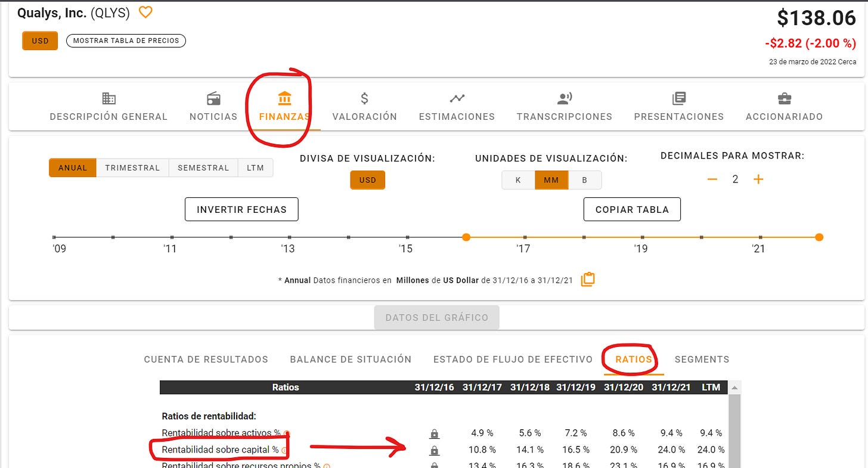Viewport: 868px width, 468px height.
Task: Click the 24.0 % value under 31/12/21
Action: pyautogui.click(x=671, y=450)
